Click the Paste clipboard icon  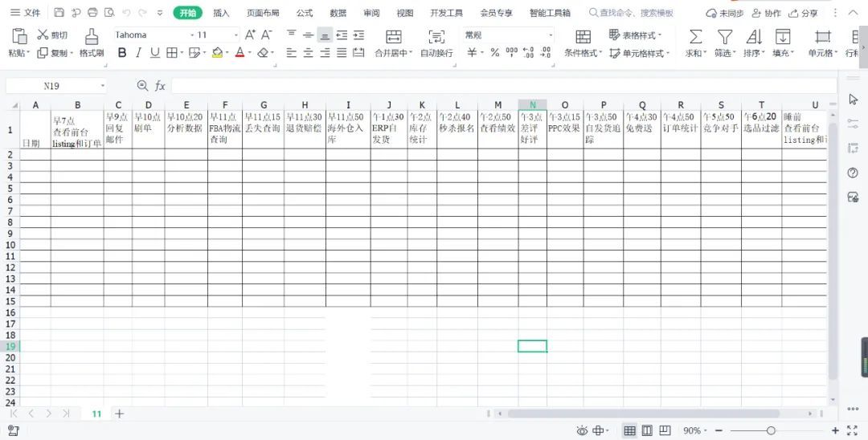19,36
